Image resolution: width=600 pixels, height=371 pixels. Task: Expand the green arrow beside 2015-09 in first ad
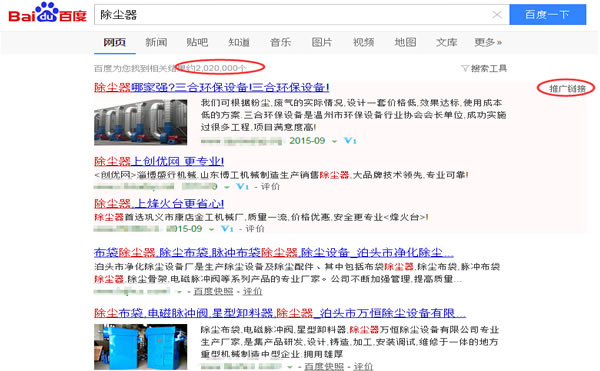tap(334, 141)
